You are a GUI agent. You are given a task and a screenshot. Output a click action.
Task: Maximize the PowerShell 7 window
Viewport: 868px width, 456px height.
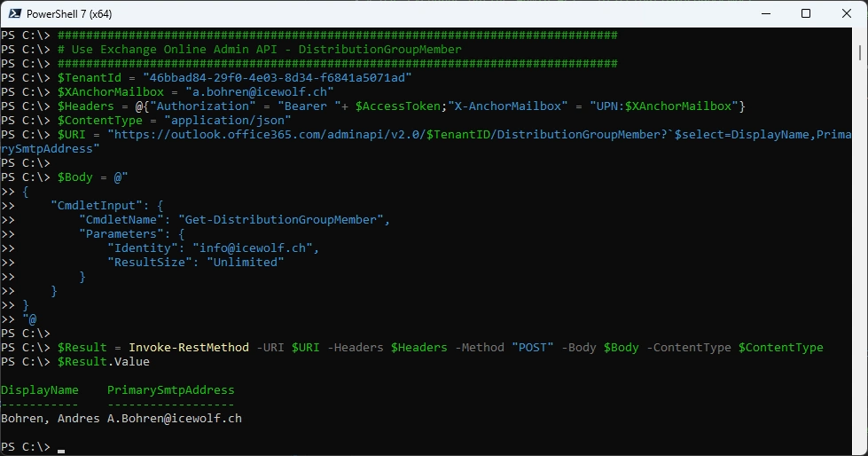point(805,14)
